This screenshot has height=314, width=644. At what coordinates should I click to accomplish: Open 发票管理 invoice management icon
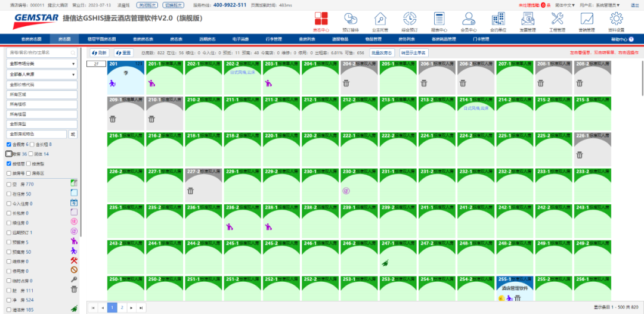pyautogui.click(x=528, y=19)
